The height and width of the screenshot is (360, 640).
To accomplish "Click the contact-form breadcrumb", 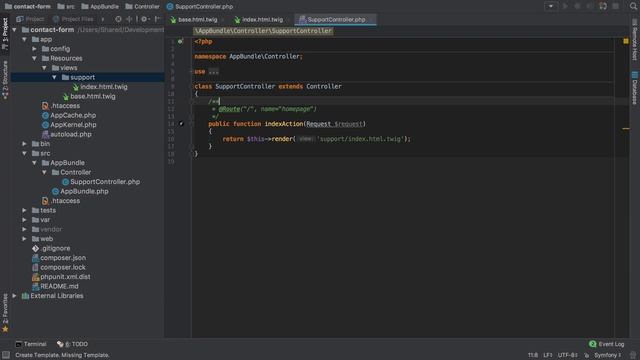I will 28,7.
